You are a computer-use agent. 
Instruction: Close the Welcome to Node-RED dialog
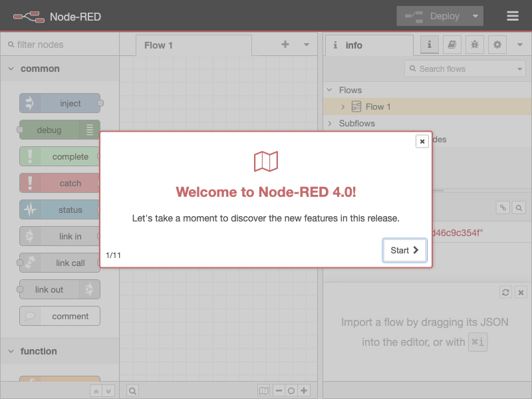tap(422, 142)
